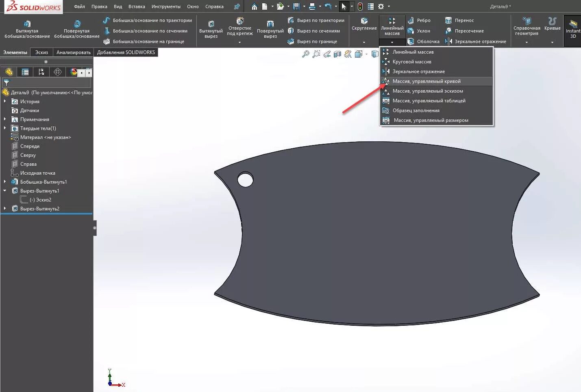Open the Dynamic Annotation Views icon

(348, 54)
